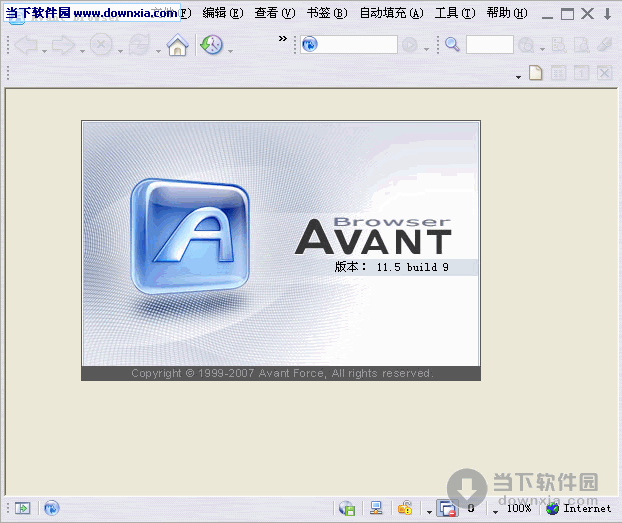The width and height of the screenshot is (622, 523).
Task: Click the padlock security icon in status bar
Action: coord(405,508)
